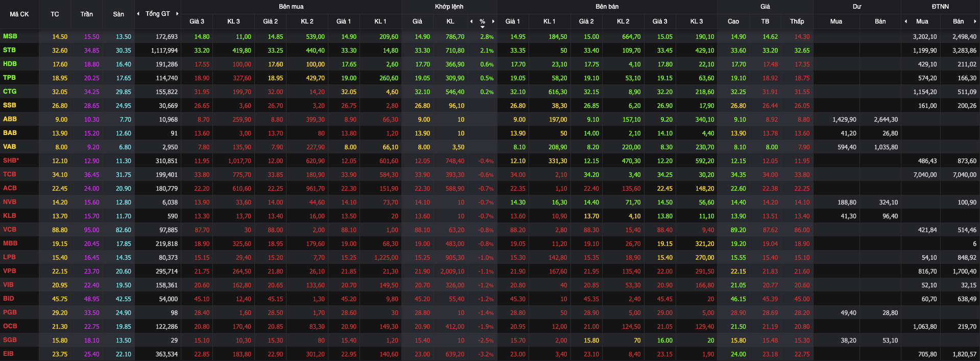Click the Khớp lệnh group header

(x=449, y=7)
